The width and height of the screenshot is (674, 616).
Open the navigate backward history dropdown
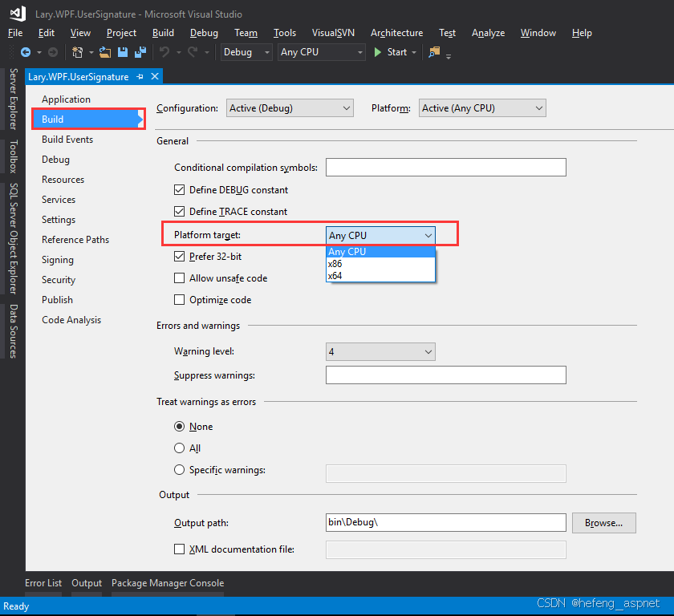[x=39, y=52]
